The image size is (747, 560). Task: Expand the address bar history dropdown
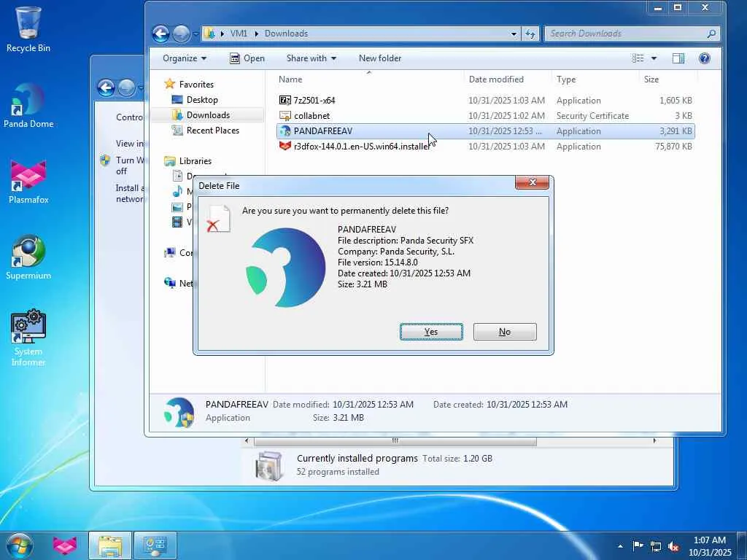click(514, 34)
